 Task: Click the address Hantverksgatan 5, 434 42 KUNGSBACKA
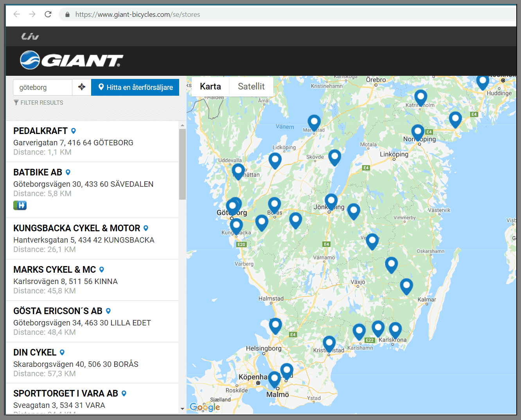pos(84,240)
